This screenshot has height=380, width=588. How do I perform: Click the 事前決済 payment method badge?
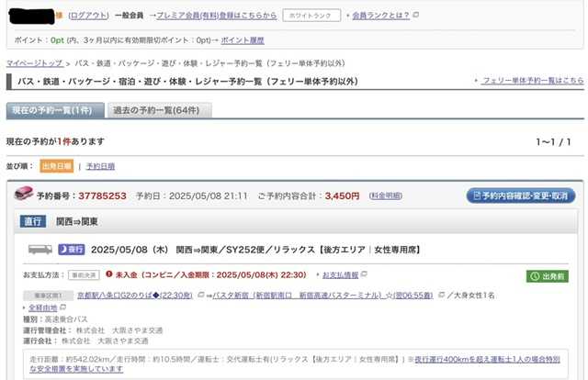coord(84,275)
